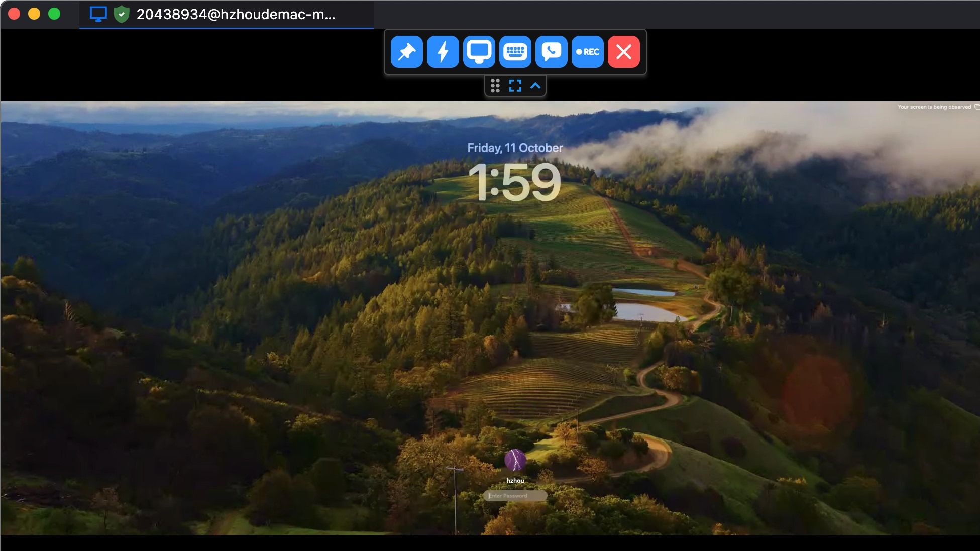Toggle fullscreen with the bracket icon

tap(515, 86)
